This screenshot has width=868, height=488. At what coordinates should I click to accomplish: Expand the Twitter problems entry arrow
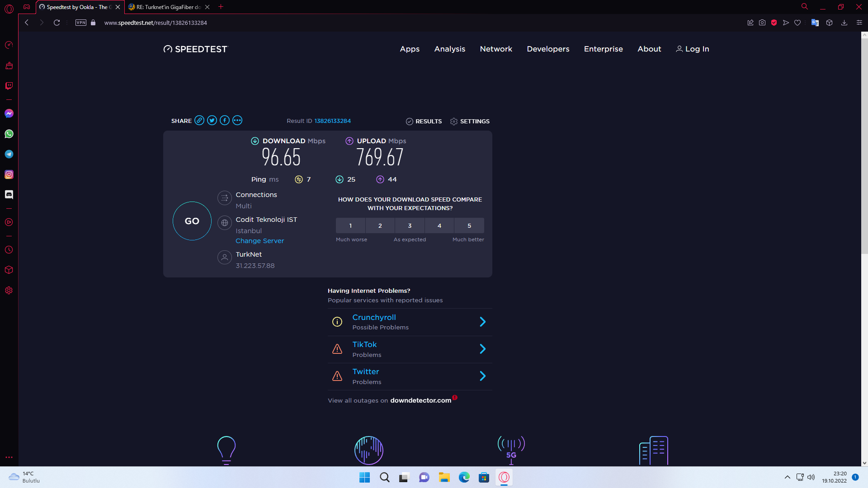[x=482, y=376]
